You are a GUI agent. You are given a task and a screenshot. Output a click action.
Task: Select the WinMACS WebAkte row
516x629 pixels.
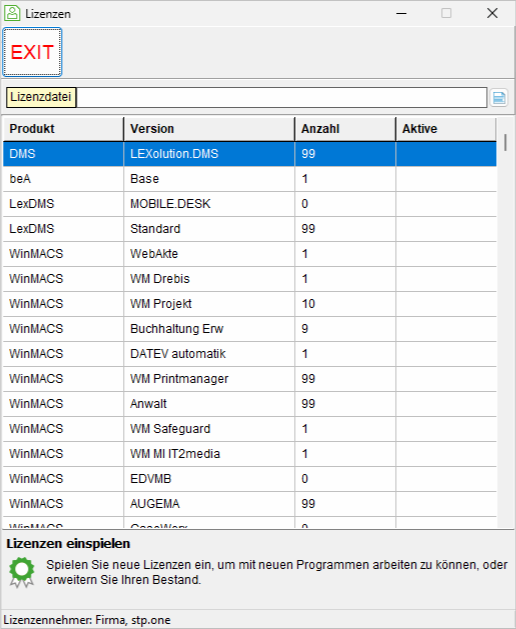(x=250, y=254)
